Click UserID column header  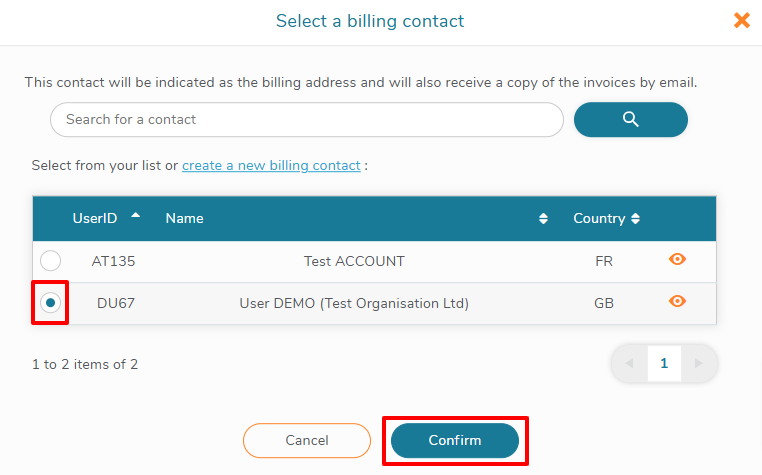(x=95, y=218)
